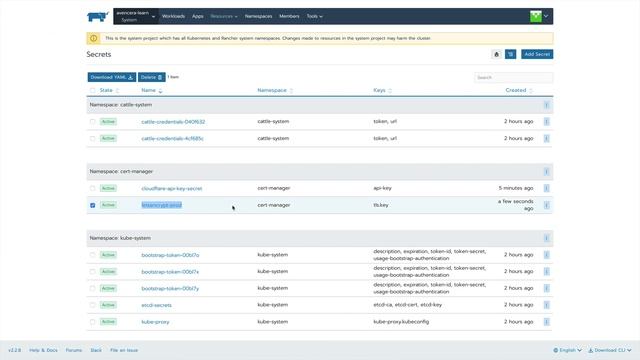Click the Forums footer link
Viewport: 640px width, 360px height.
click(74, 350)
